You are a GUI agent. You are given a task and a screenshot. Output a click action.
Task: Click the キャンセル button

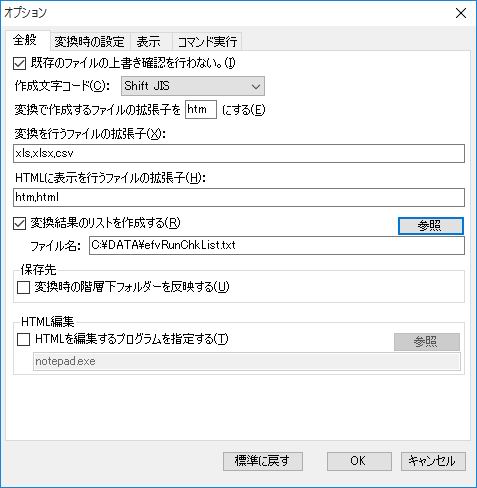pyautogui.click(x=433, y=461)
